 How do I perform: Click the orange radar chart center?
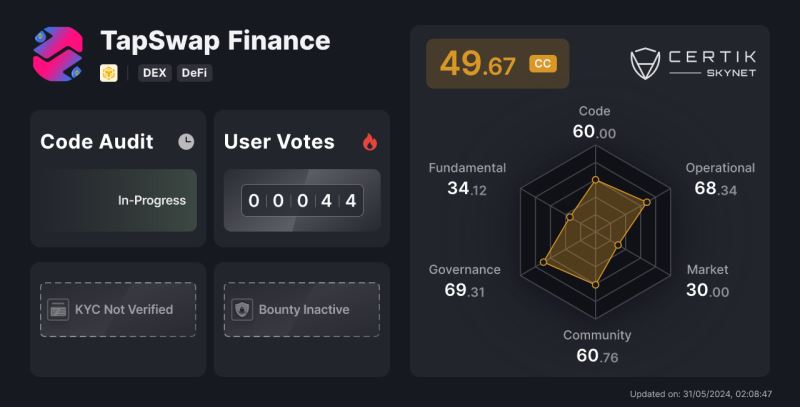(595, 232)
